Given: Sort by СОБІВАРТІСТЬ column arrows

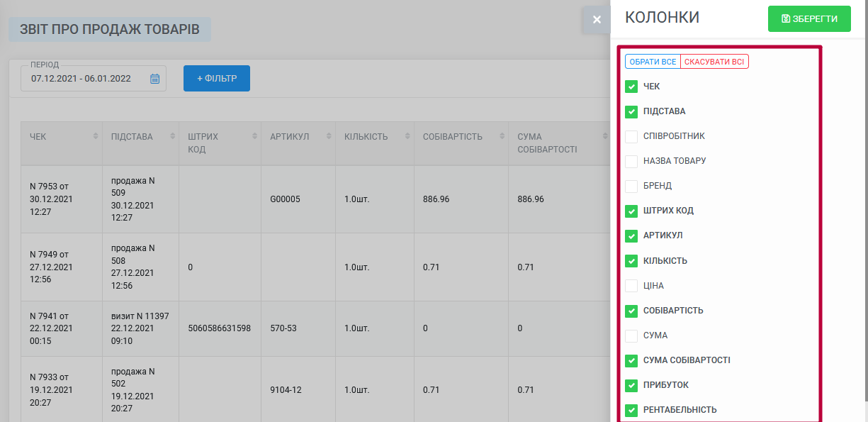Looking at the screenshot, I should [x=502, y=136].
